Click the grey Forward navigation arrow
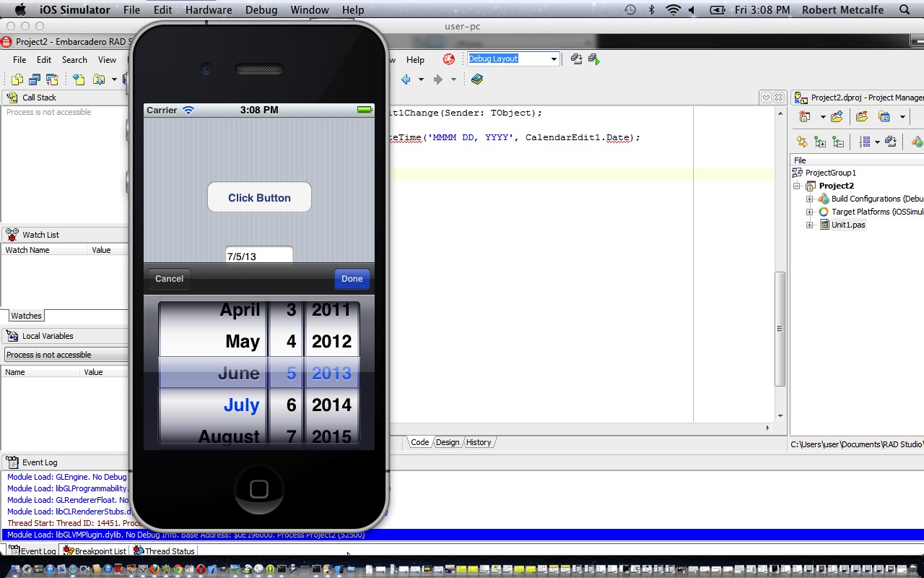Screen dimensions: 924x578 (x=437, y=79)
